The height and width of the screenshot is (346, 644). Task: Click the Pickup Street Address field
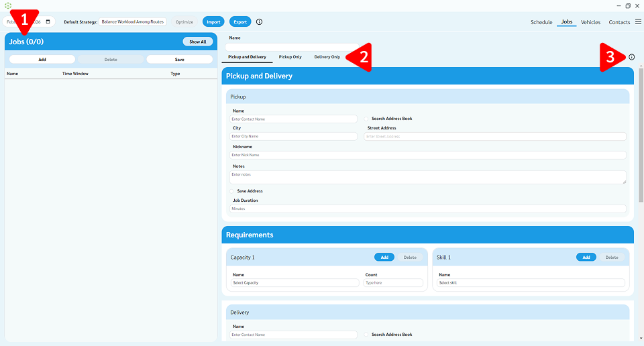pos(494,136)
